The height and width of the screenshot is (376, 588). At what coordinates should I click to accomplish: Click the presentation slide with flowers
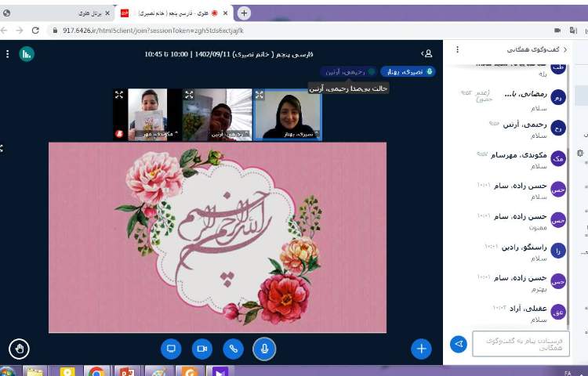tap(217, 237)
